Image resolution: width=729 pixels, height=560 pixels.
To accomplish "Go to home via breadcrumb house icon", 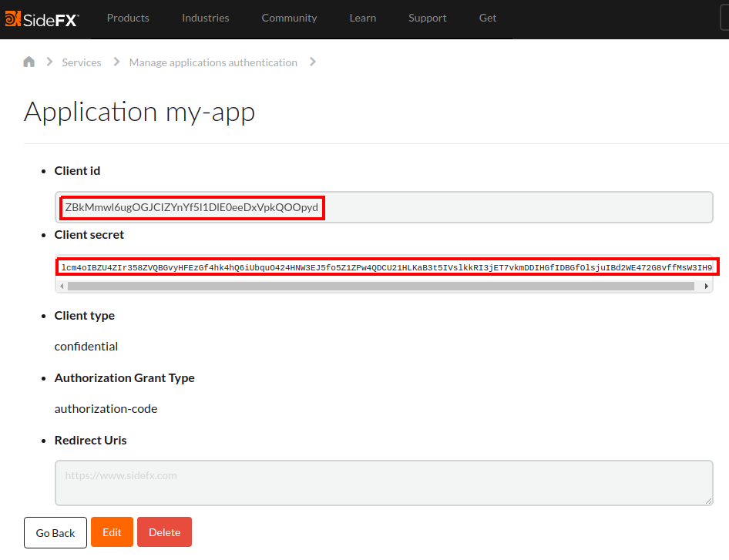I will [x=29, y=62].
